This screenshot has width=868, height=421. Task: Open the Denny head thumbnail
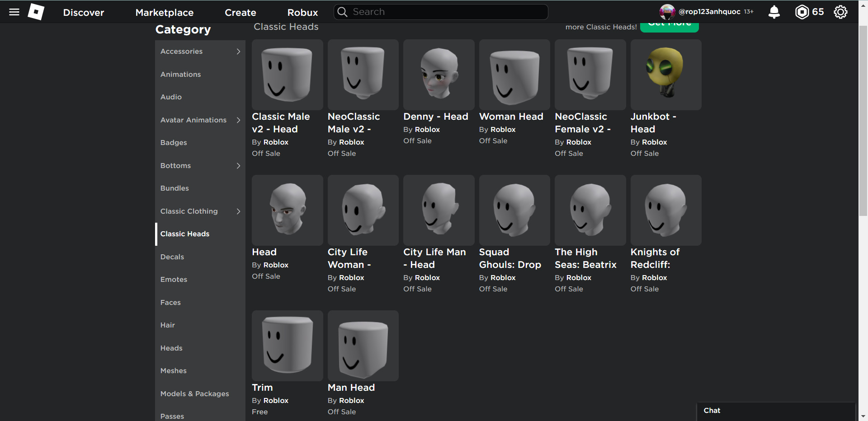(439, 75)
